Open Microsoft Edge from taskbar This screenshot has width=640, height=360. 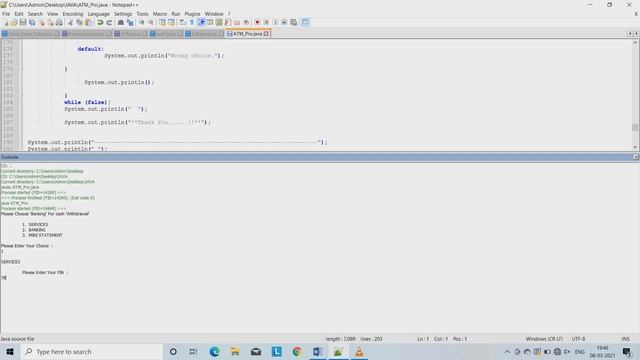point(214,351)
